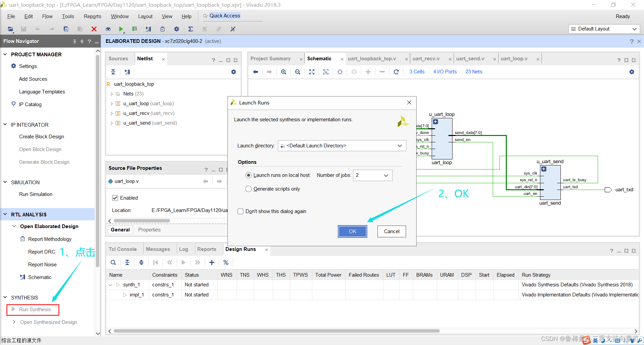
Task: Open the Tools menu
Action: point(68,16)
